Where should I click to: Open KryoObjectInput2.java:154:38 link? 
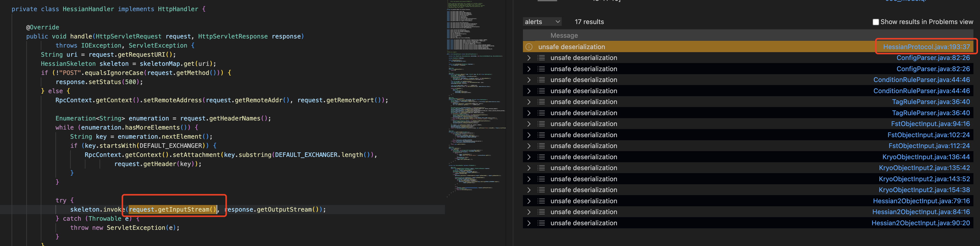pos(924,190)
